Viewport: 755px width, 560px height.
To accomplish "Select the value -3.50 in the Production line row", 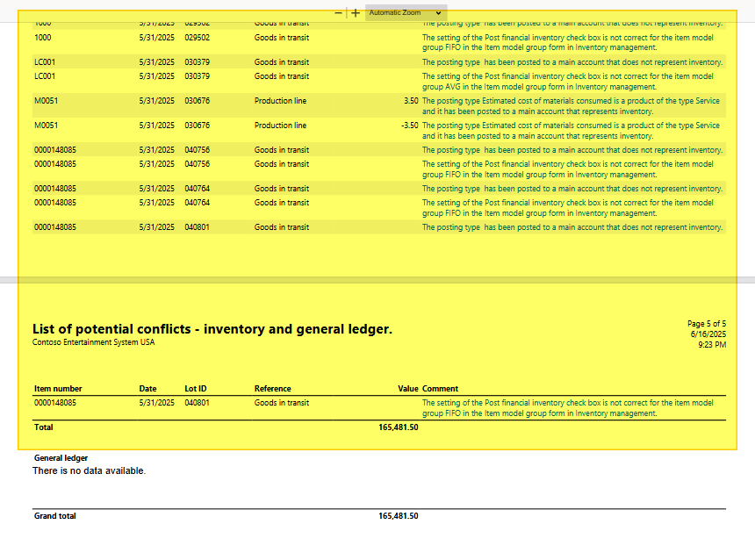I will click(x=409, y=126).
